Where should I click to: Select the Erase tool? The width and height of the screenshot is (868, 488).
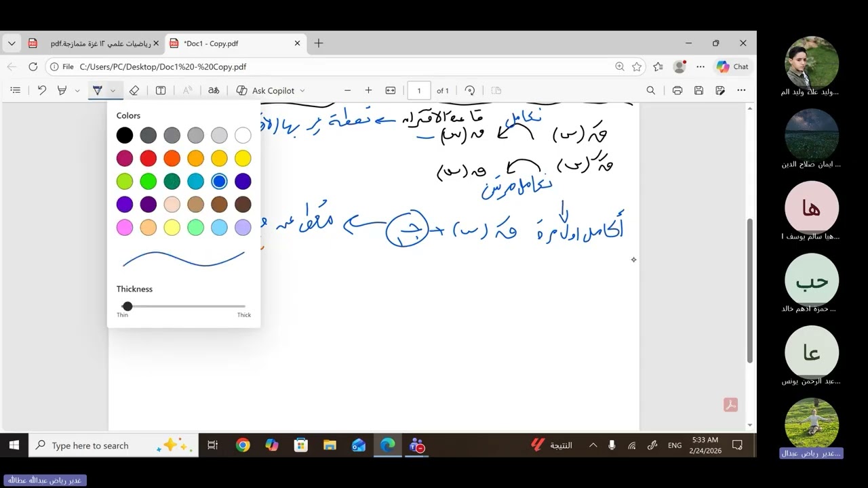tap(134, 90)
